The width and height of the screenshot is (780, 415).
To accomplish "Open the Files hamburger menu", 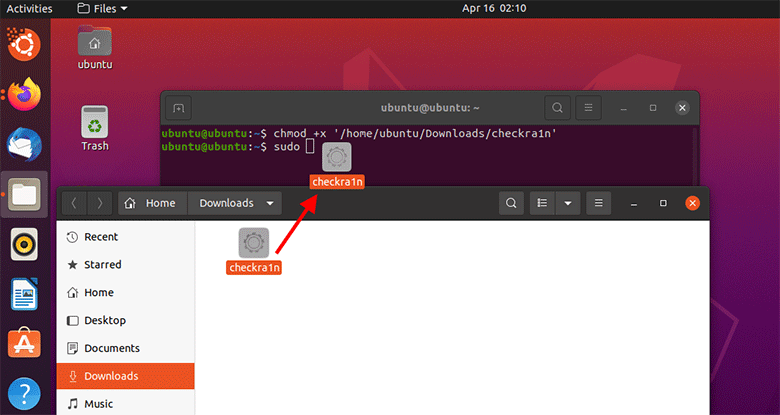I will pyautogui.click(x=598, y=203).
